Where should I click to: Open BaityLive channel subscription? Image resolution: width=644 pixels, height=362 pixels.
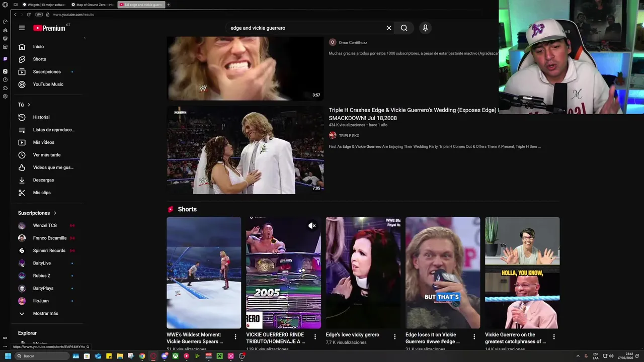(x=48, y=263)
